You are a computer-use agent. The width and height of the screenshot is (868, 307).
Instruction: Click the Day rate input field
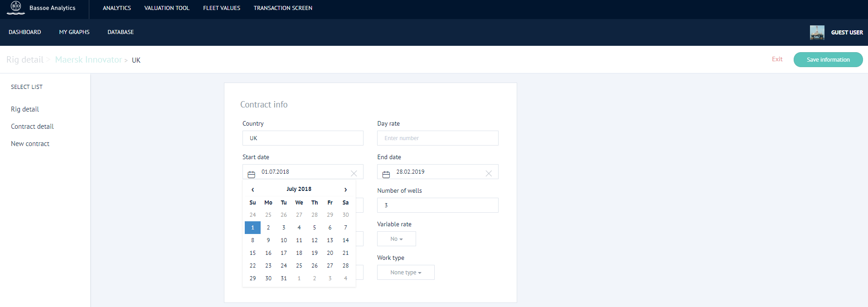pyautogui.click(x=437, y=138)
